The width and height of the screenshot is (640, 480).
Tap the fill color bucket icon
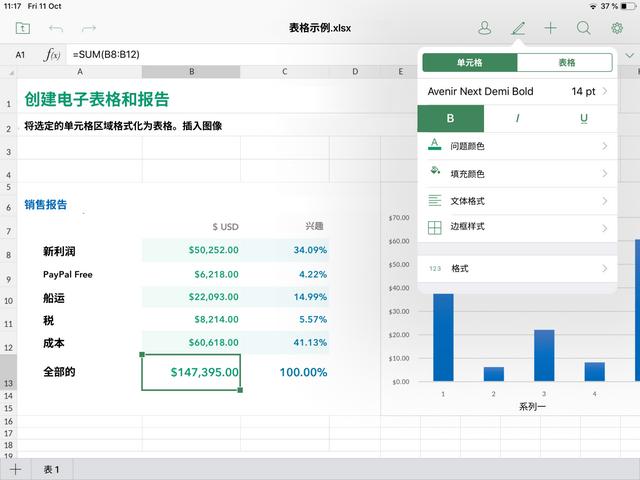point(435,171)
